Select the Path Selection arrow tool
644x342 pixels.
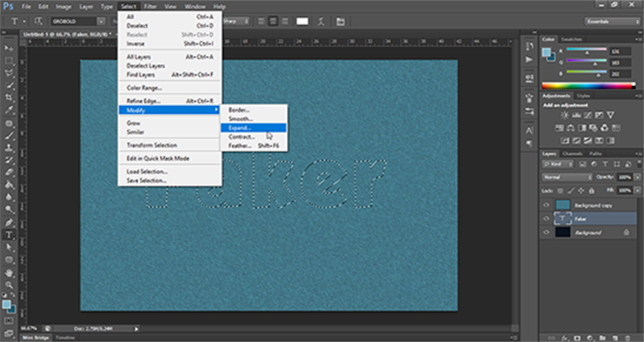(x=9, y=247)
